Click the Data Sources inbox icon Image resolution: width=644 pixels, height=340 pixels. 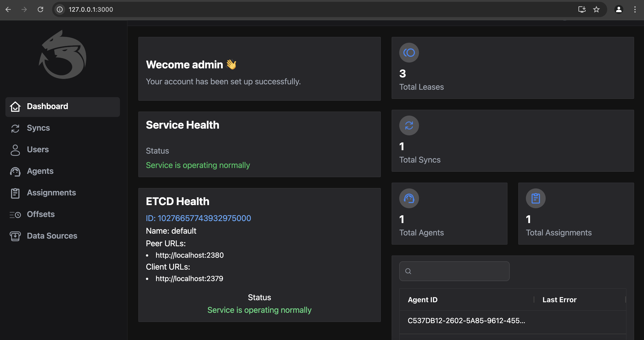click(x=15, y=236)
